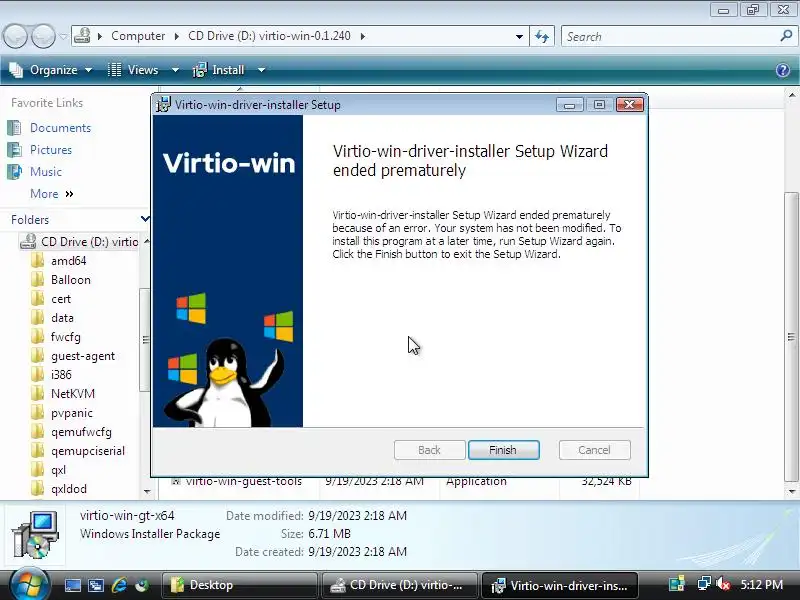Click the Pictures icon in Favorite Links

[14, 149]
